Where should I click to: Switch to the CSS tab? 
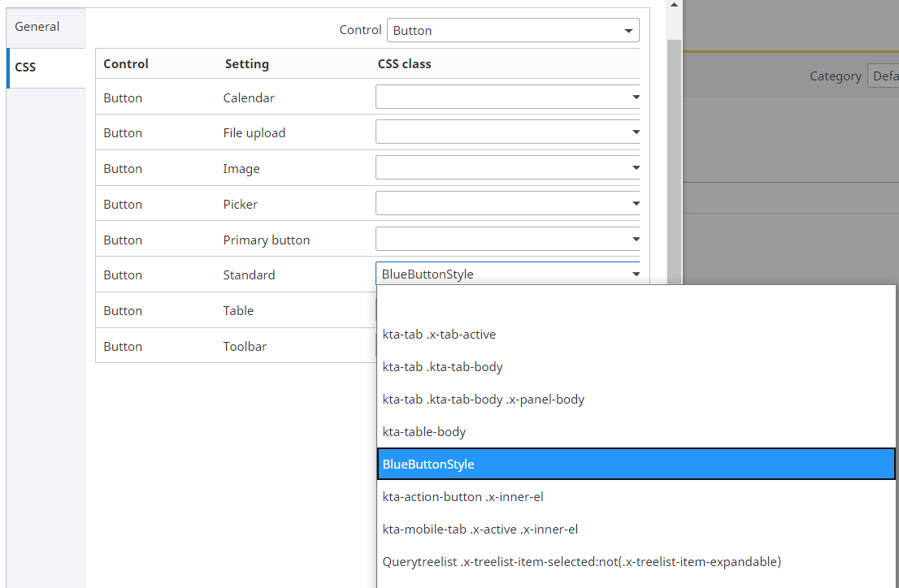click(26, 67)
